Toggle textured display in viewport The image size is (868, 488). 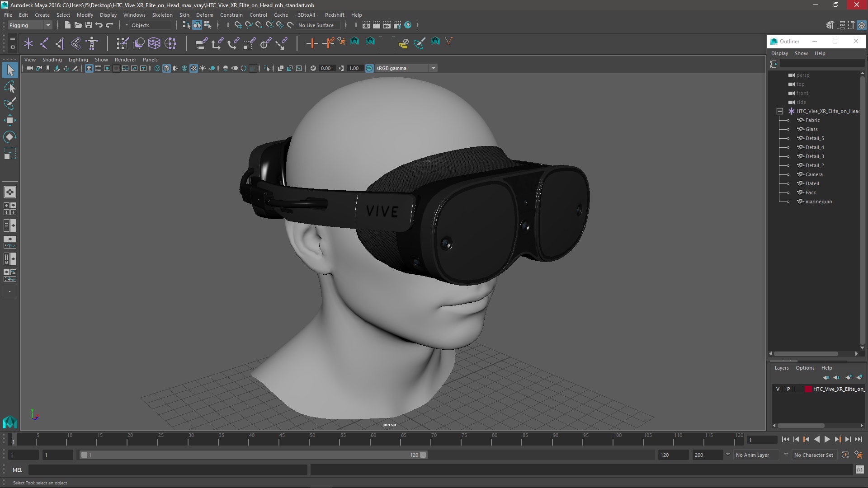click(193, 68)
